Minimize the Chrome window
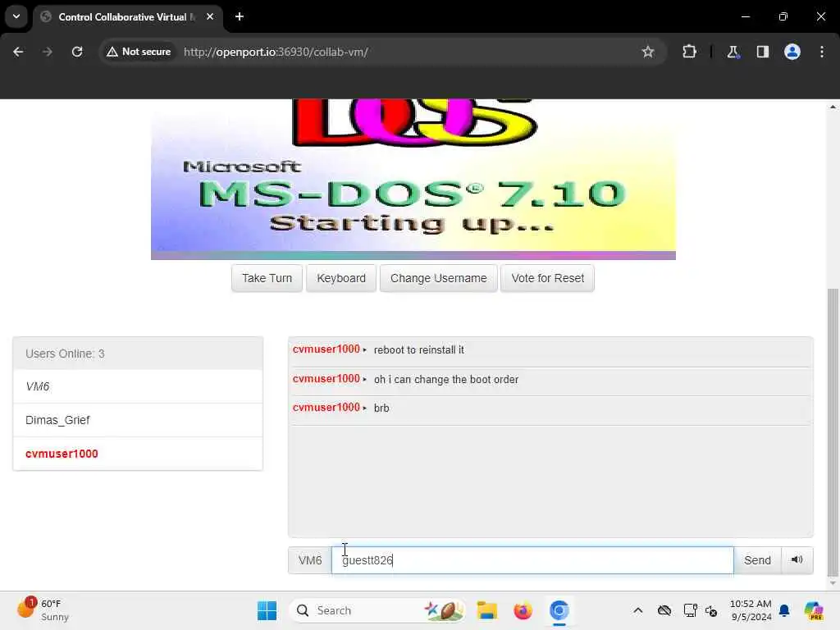 click(745, 16)
